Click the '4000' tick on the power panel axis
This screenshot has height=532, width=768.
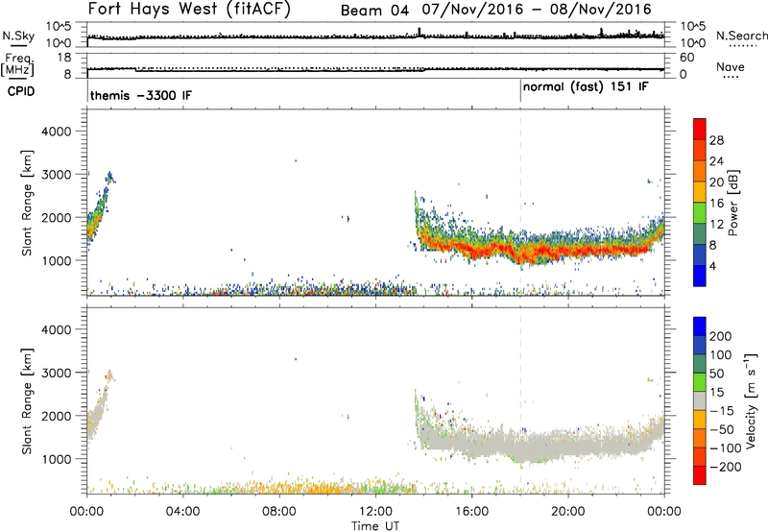57,132
